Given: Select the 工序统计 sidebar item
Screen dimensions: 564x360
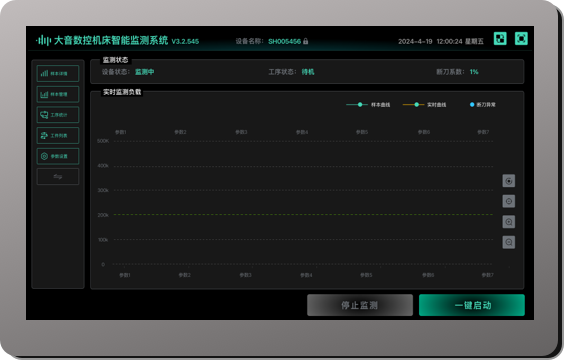Looking at the screenshot, I should click(x=58, y=115).
